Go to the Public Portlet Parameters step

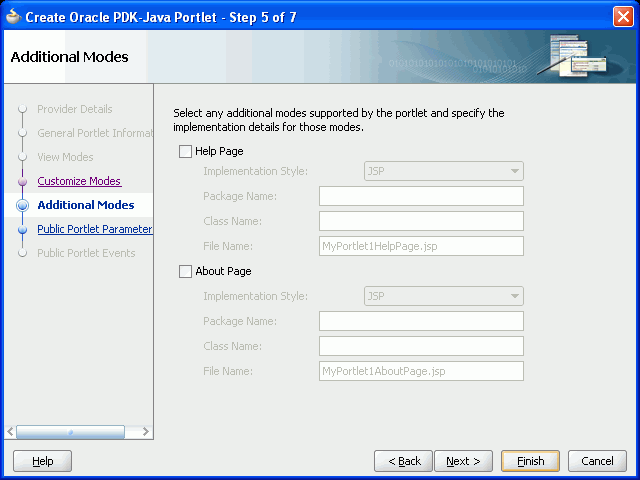tap(95, 229)
